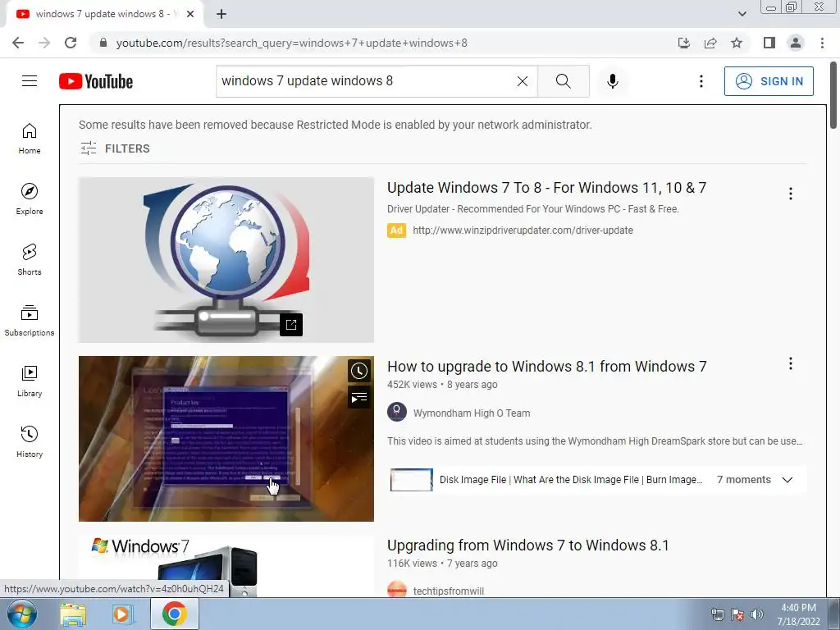Close the windows 7 update YouTube tab
This screenshot has height=630, width=840.
click(x=190, y=14)
